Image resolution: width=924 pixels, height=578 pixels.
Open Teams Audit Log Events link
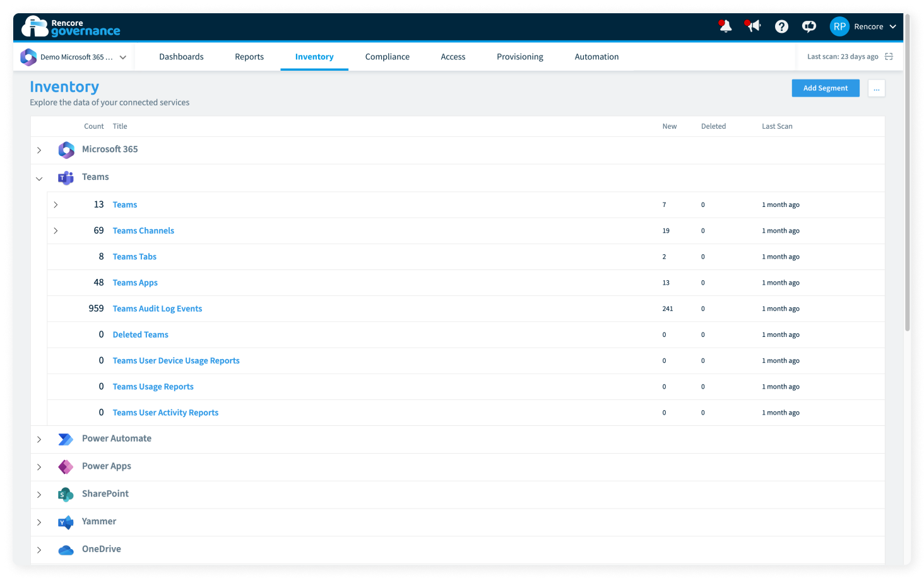click(157, 309)
